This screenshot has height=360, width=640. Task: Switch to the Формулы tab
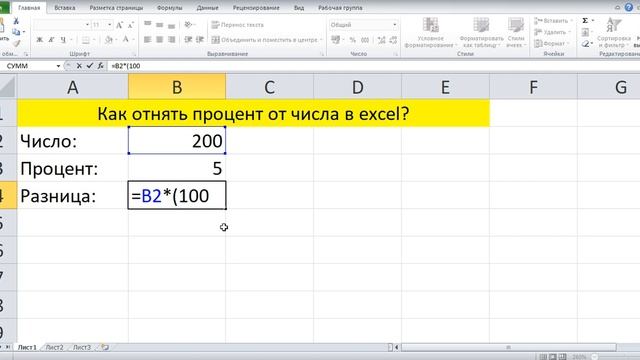coord(169,8)
